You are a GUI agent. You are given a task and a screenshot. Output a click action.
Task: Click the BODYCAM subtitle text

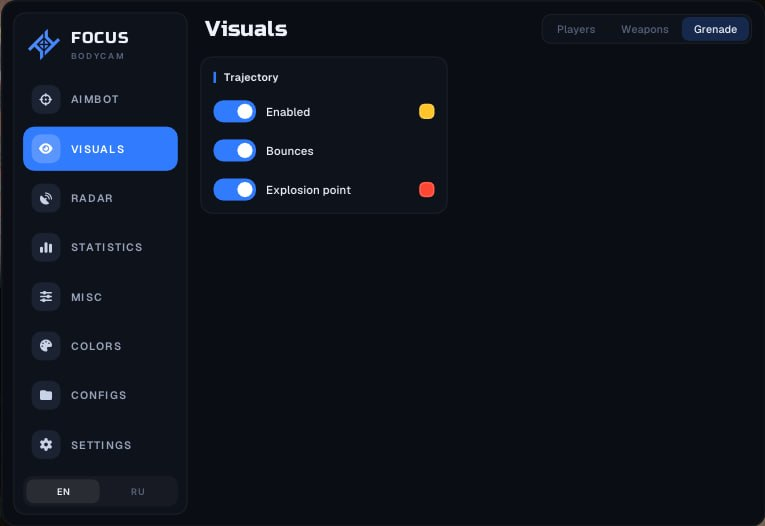click(98, 56)
